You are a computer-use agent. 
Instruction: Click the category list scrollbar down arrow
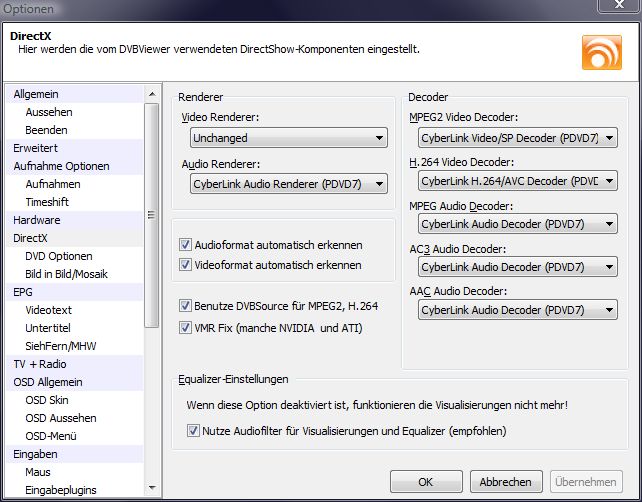(152, 490)
